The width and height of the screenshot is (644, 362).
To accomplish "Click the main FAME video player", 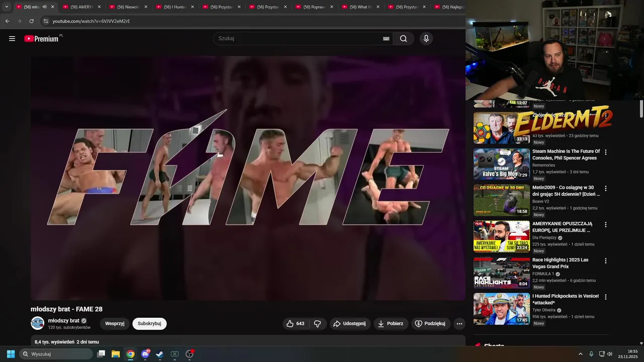I will click(x=248, y=178).
